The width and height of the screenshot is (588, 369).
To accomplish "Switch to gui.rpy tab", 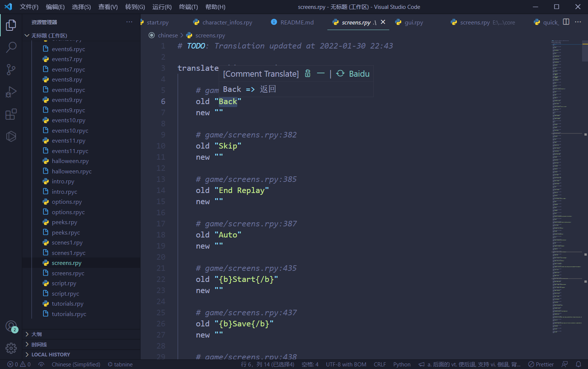I will pyautogui.click(x=413, y=23).
